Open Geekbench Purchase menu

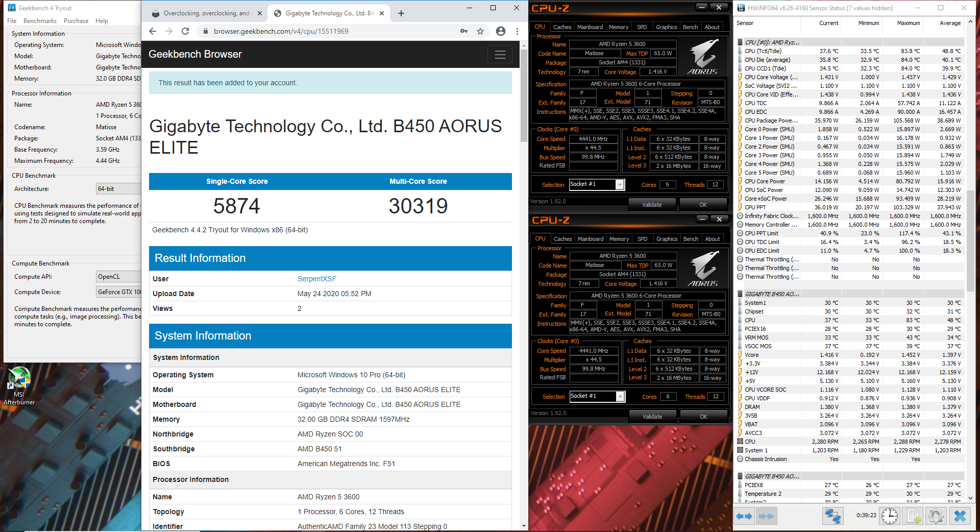click(x=76, y=21)
